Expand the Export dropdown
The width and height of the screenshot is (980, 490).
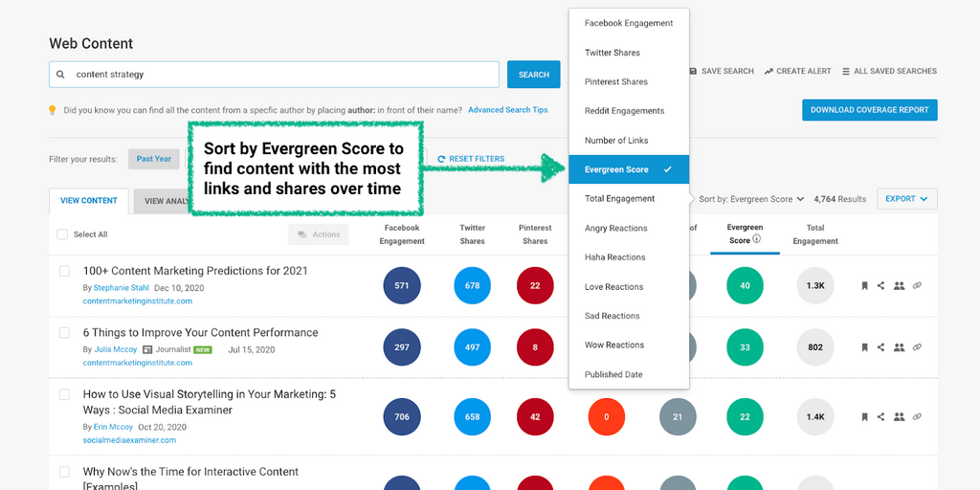tap(906, 199)
